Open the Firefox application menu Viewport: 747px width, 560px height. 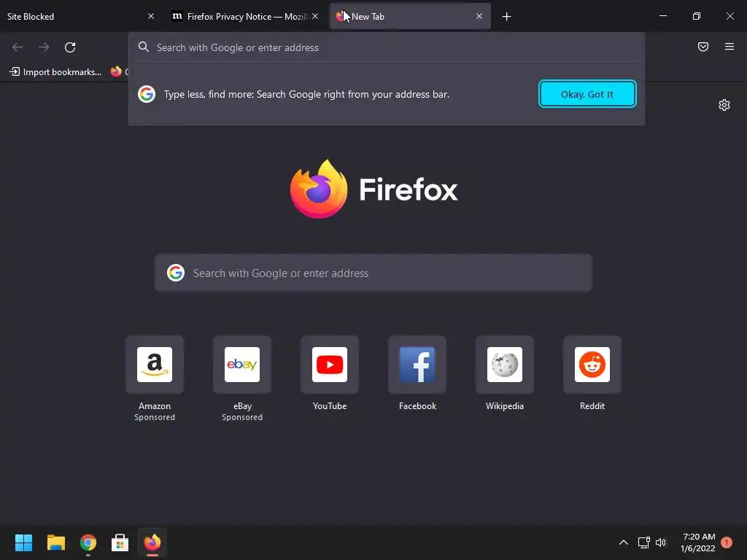point(729,47)
